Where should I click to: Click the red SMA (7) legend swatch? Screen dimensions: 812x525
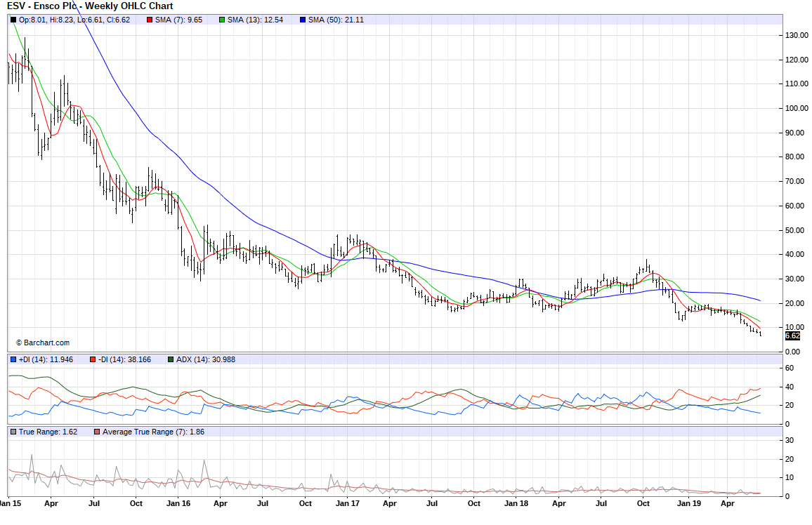pyautogui.click(x=150, y=20)
